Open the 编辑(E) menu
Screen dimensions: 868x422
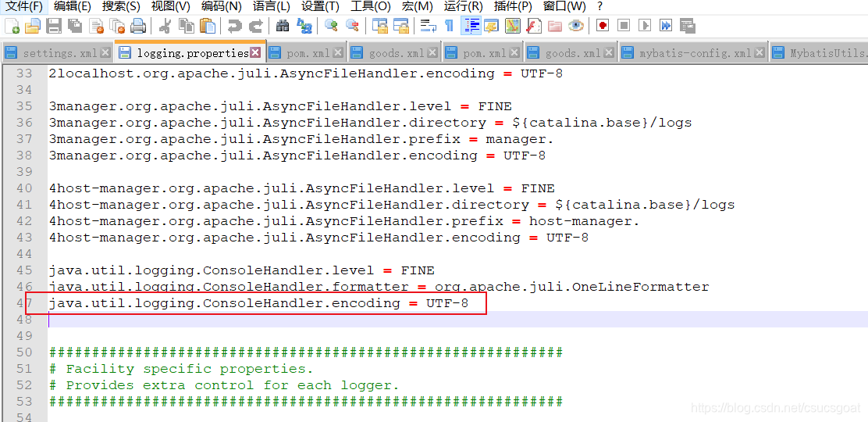click(x=73, y=7)
